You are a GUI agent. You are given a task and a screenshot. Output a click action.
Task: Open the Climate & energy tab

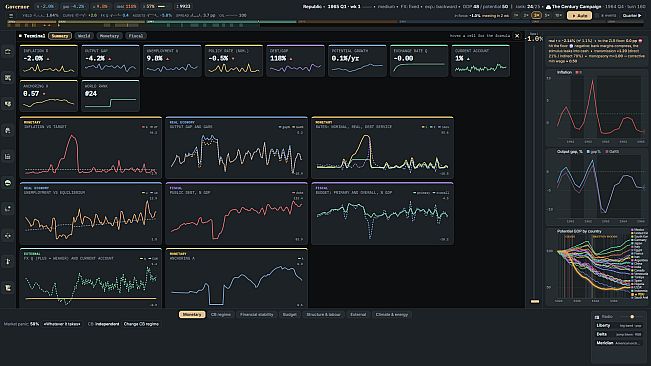[392, 315]
